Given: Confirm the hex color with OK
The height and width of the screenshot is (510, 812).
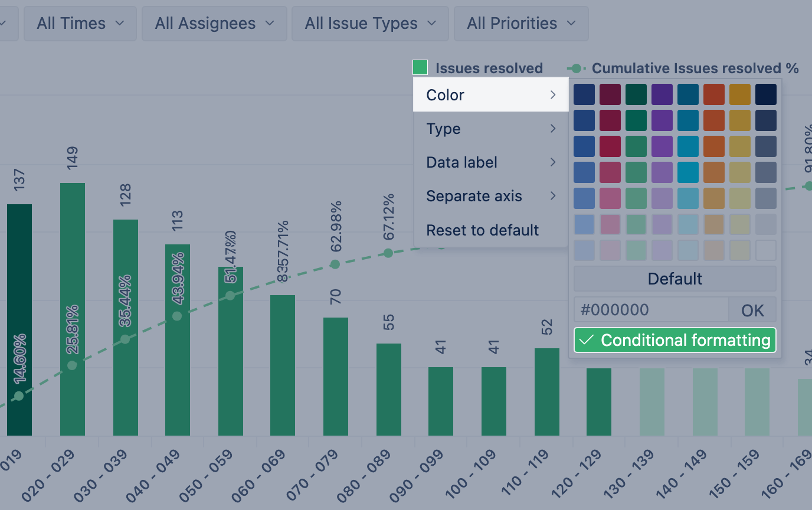Looking at the screenshot, I should 752,310.
